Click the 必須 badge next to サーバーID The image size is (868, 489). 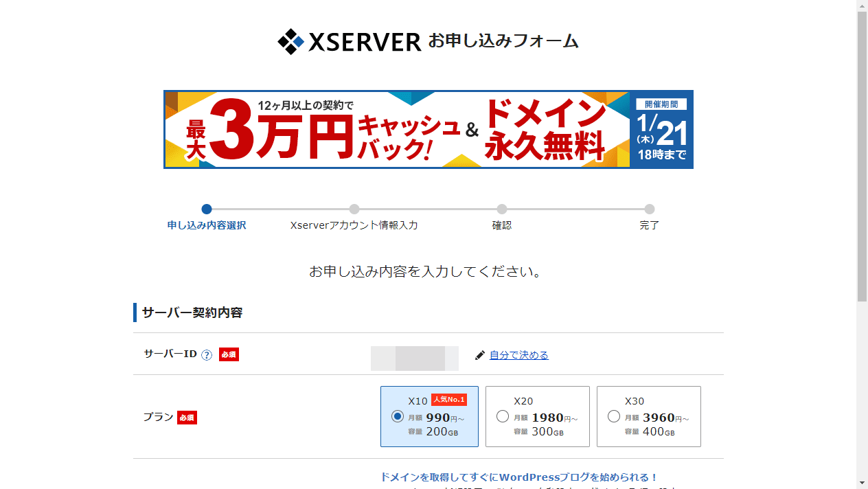pos(229,354)
